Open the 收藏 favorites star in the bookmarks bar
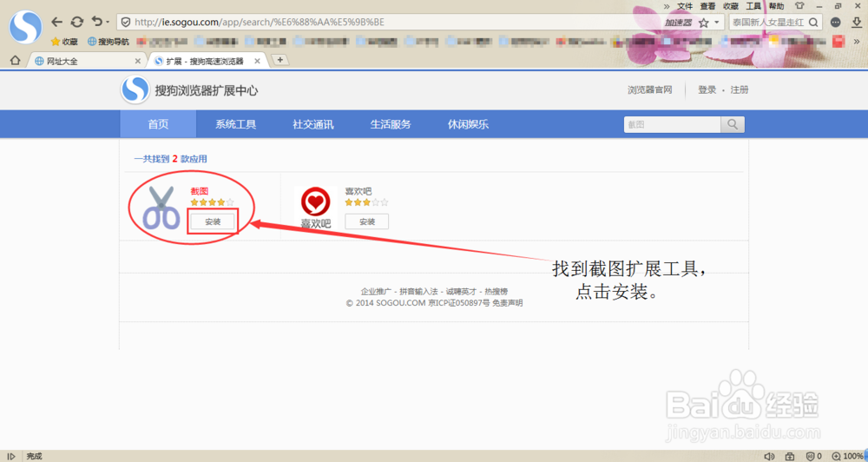The image size is (868, 462). pyautogui.click(x=64, y=42)
